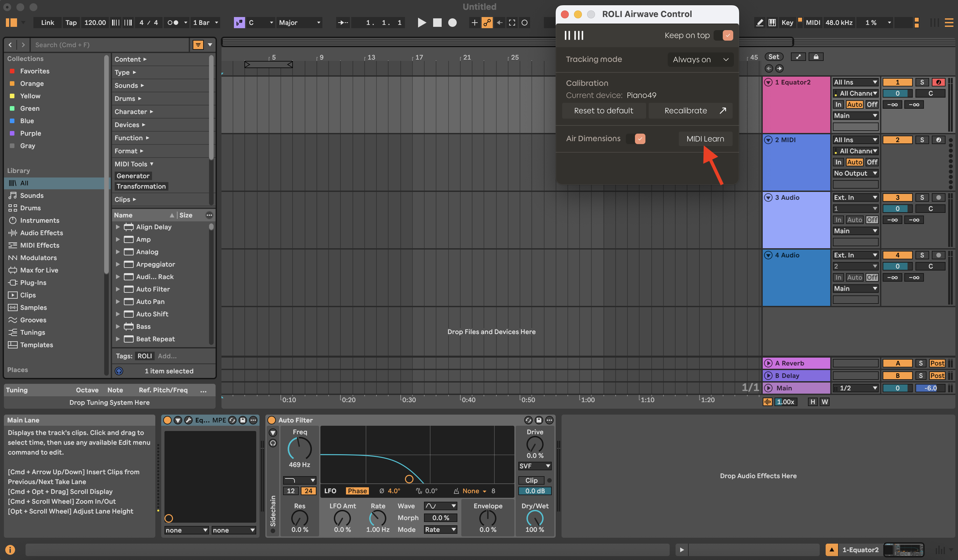Select Audio Effects in Library
This screenshot has height=560, width=958.
(x=41, y=233)
